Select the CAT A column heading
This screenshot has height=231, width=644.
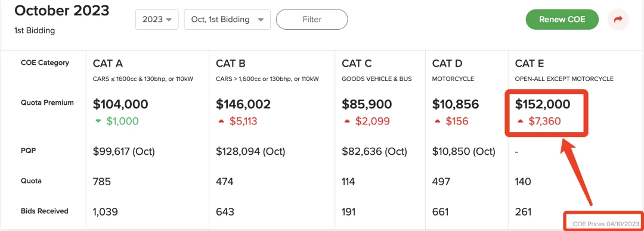point(108,63)
